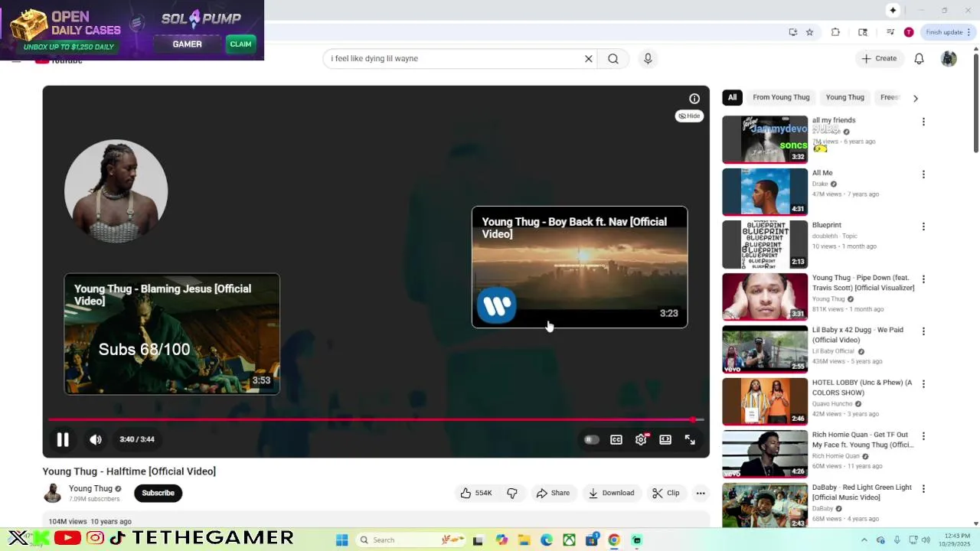Turn on closed captions
This screenshot has height=551, width=980.
[x=616, y=439]
